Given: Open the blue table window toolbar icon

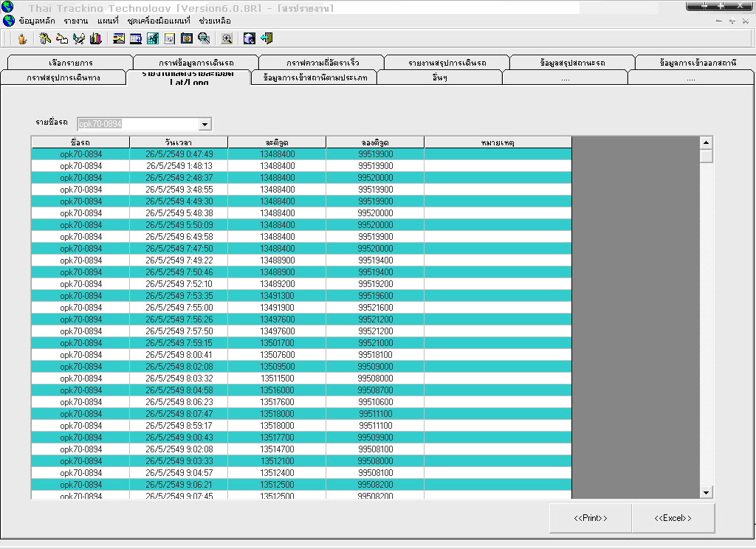Looking at the screenshot, I should tap(136, 38).
